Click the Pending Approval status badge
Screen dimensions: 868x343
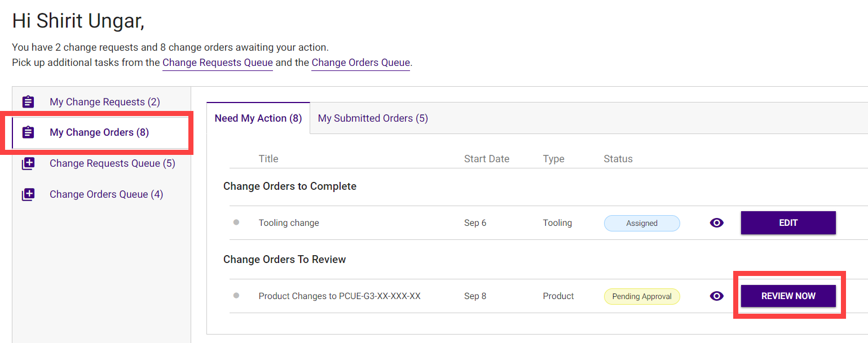(642, 296)
